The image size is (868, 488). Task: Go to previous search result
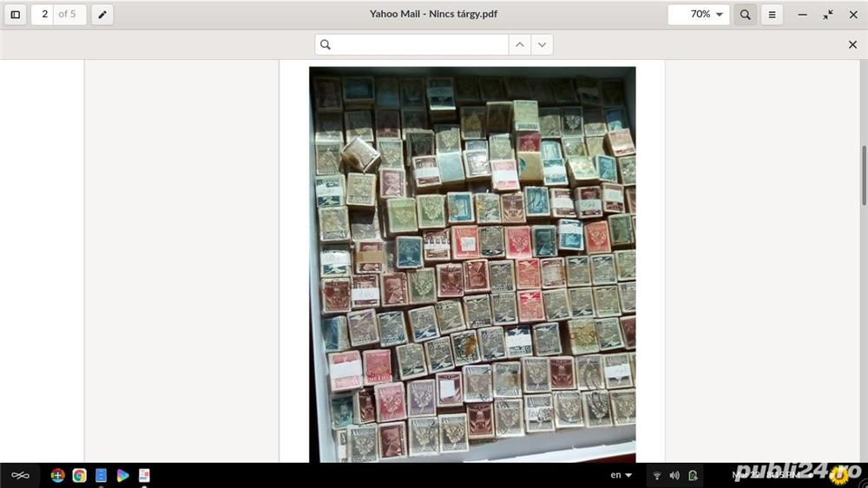(519, 44)
